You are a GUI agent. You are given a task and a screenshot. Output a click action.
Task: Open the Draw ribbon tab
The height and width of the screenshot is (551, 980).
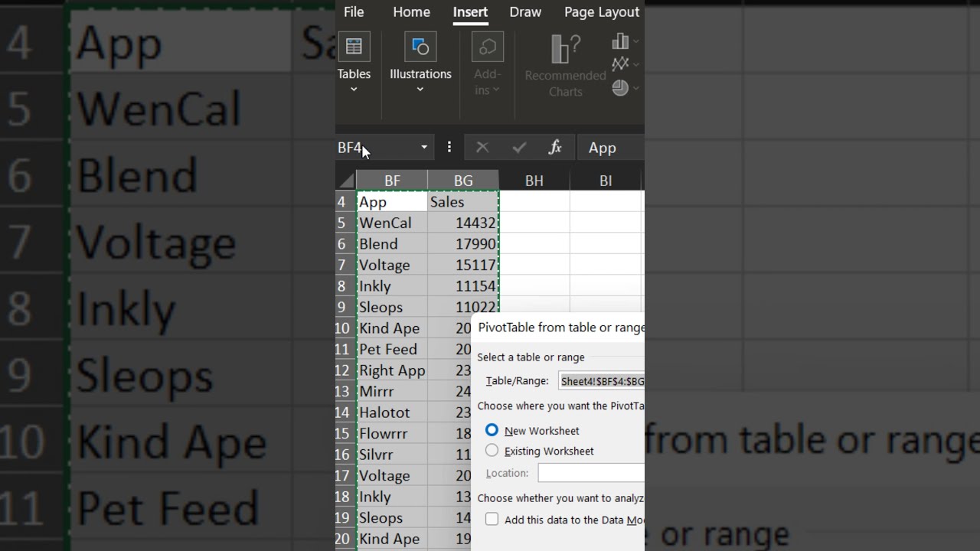pyautogui.click(x=525, y=12)
